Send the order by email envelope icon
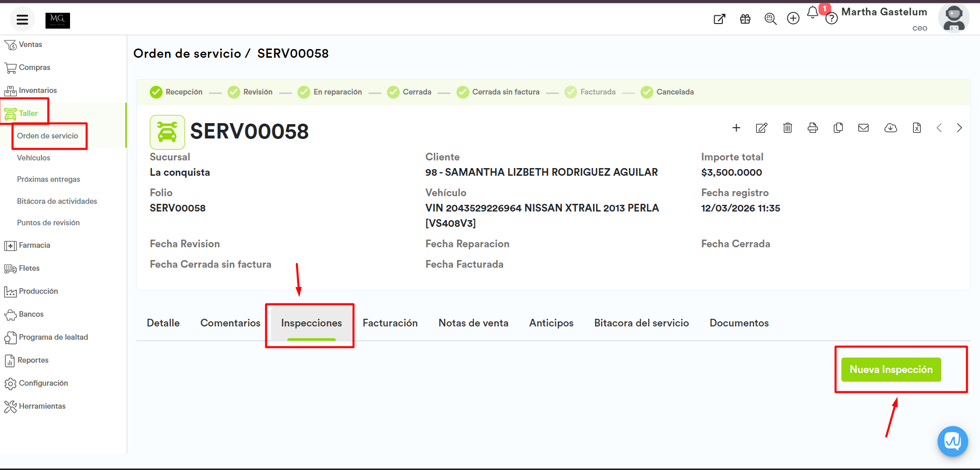Viewport: 980px width, 470px height. [863, 128]
